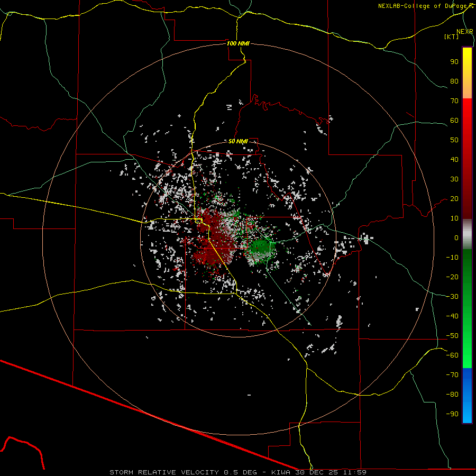
Task: Click the "60" value on velocity scale
Action: click(x=454, y=121)
